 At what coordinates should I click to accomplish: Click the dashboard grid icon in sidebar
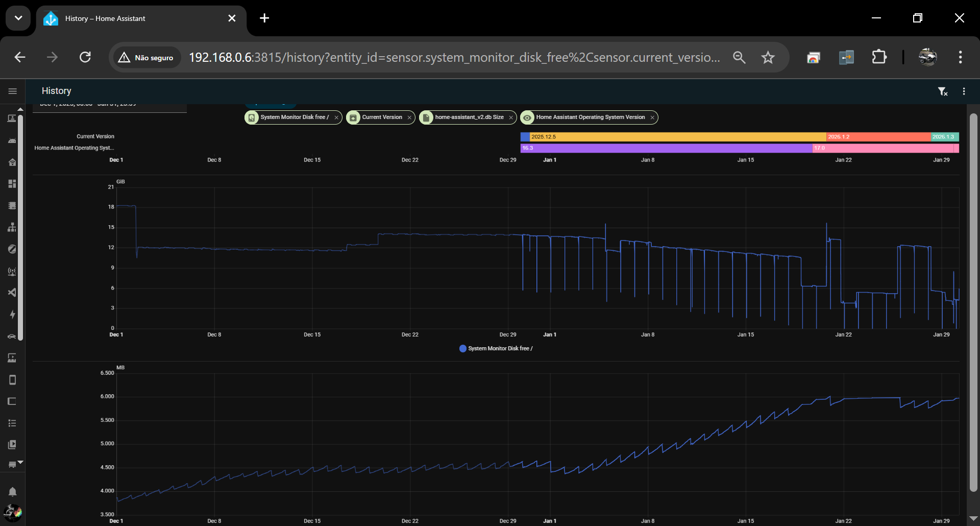tap(12, 184)
